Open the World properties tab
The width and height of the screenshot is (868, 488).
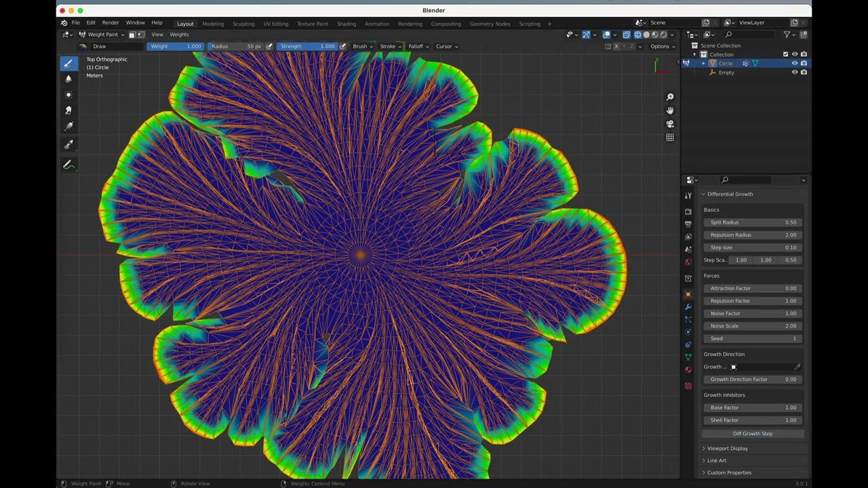point(688,262)
